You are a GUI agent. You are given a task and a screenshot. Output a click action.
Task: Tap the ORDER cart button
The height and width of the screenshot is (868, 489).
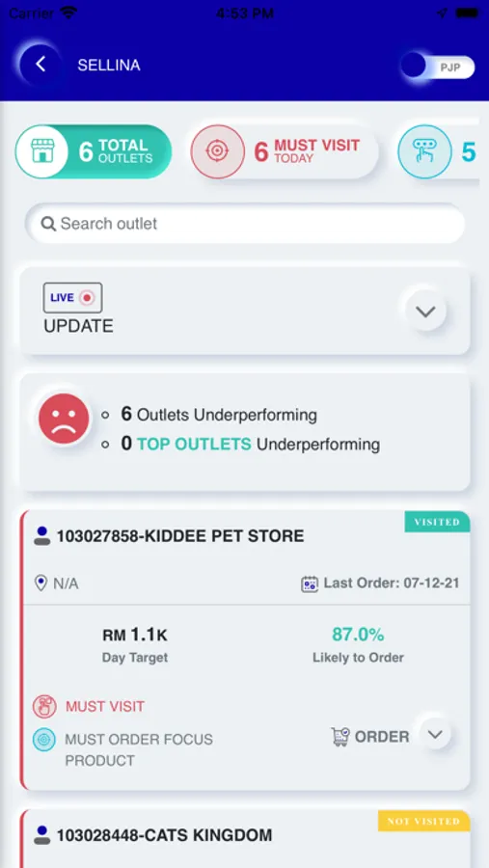370,736
